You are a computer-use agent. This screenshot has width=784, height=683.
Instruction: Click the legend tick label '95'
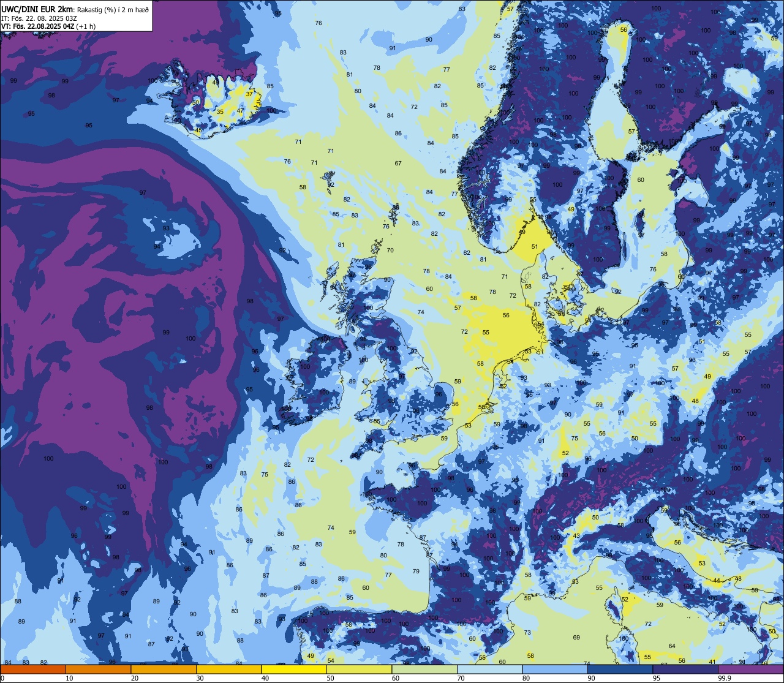657,678
